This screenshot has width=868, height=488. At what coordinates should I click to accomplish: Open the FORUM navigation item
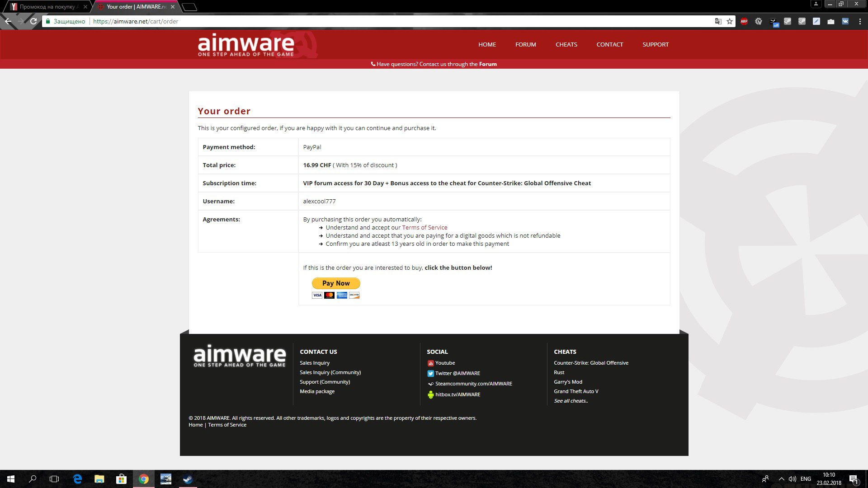pos(525,44)
